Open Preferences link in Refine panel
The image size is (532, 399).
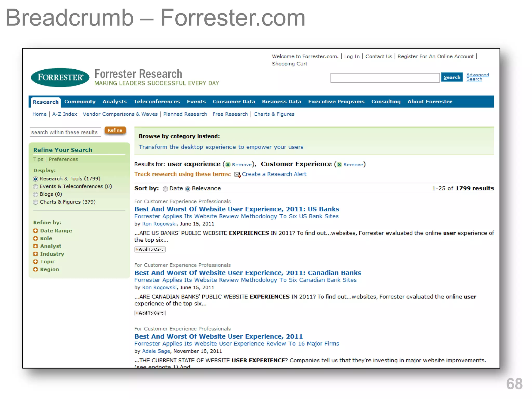coord(63,159)
